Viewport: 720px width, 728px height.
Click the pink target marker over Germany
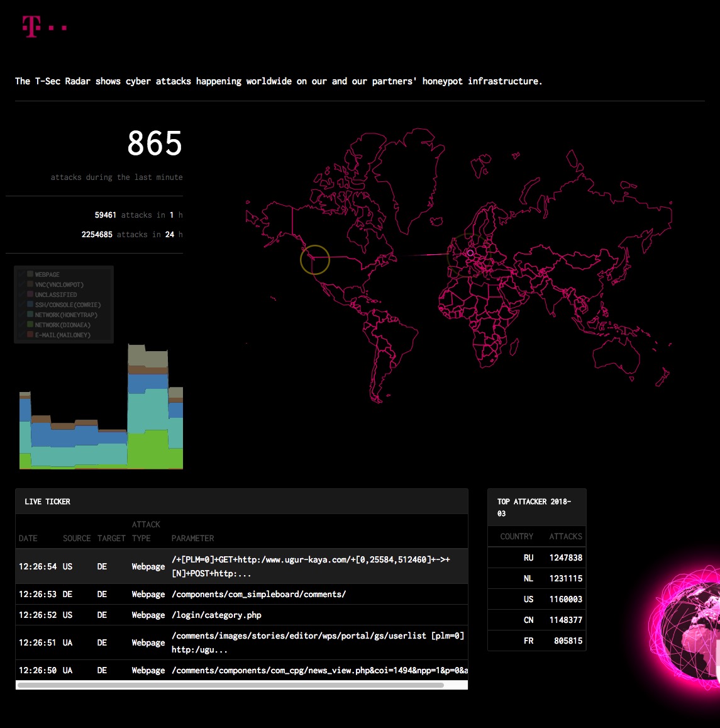coord(469,254)
